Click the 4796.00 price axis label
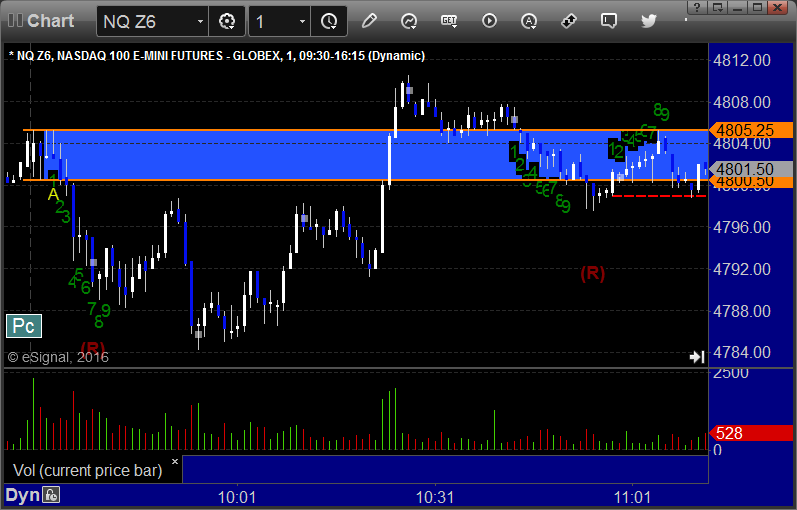The image size is (797, 510). pos(742,227)
